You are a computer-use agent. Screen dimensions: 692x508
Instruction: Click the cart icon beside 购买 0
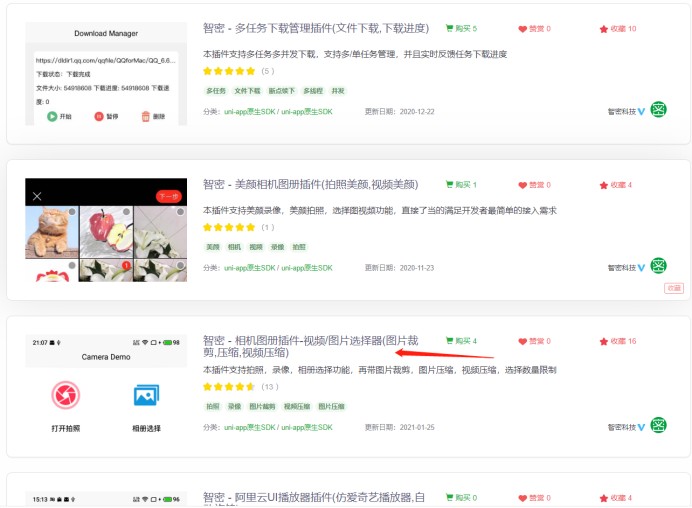[x=449, y=497]
